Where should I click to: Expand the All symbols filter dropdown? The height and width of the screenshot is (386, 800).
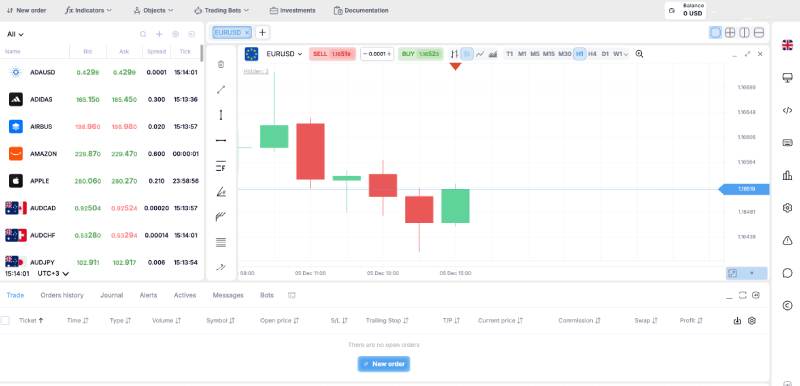[x=15, y=34]
